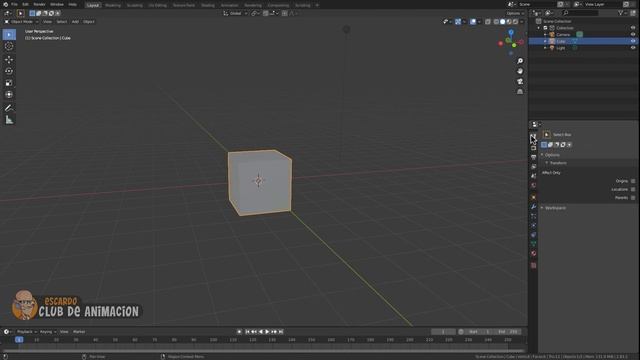Viewport: 640px width, 360px height.
Task: Open the Scene properties tab
Action: [533, 176]
